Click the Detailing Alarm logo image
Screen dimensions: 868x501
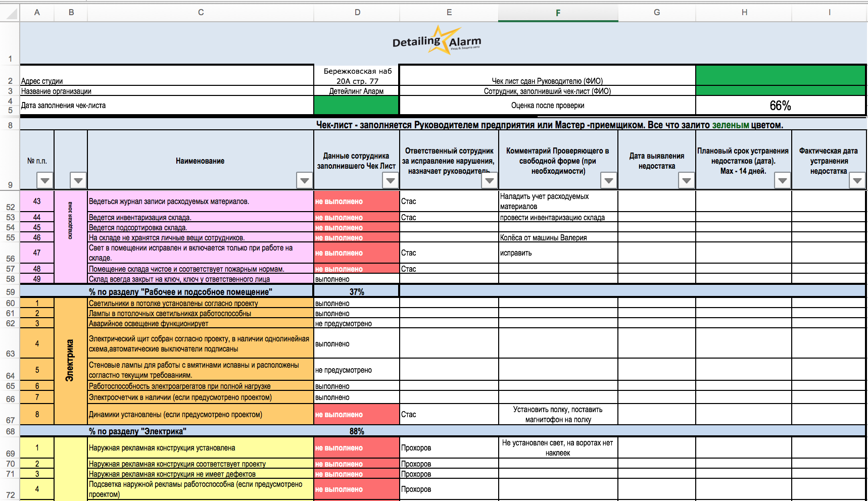437,41
